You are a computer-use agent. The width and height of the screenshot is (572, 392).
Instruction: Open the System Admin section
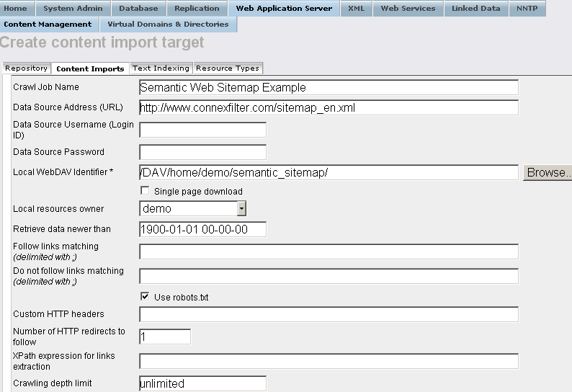click(73, 9)
